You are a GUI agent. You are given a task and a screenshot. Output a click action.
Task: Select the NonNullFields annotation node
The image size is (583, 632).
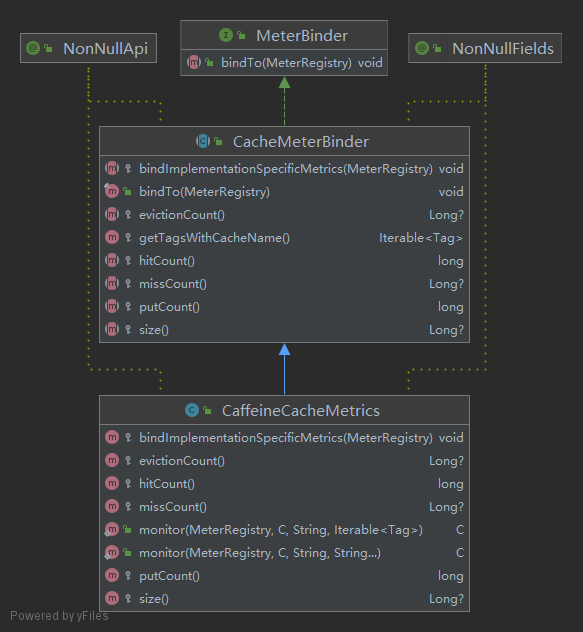[x=485, y=48]
